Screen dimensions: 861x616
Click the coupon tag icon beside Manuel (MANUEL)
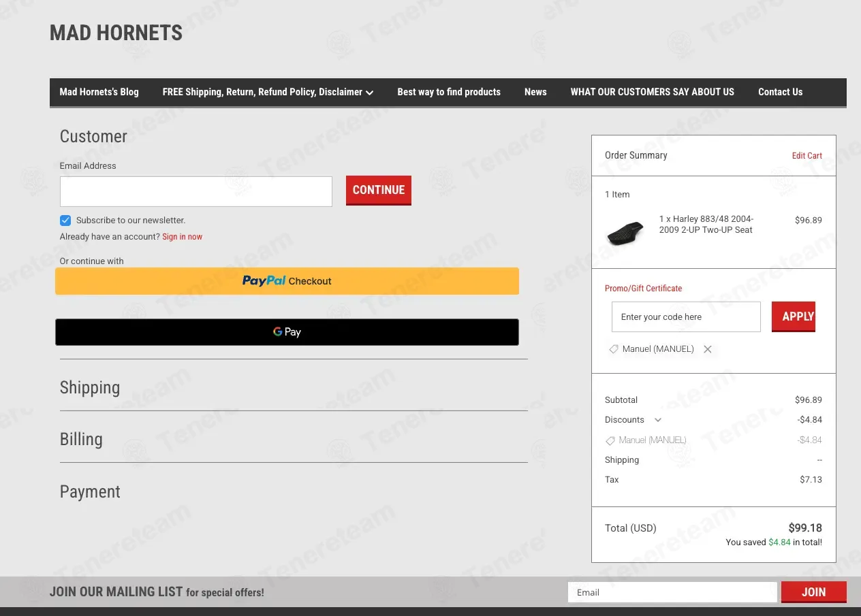point(614,349)
